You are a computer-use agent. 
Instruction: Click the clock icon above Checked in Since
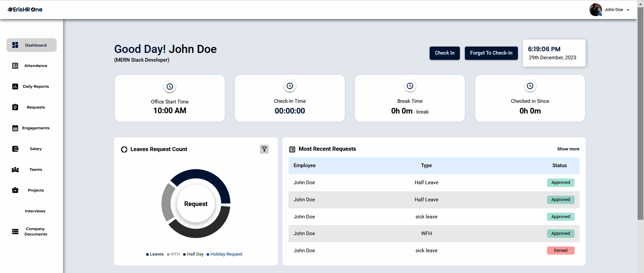coord(530,86)
